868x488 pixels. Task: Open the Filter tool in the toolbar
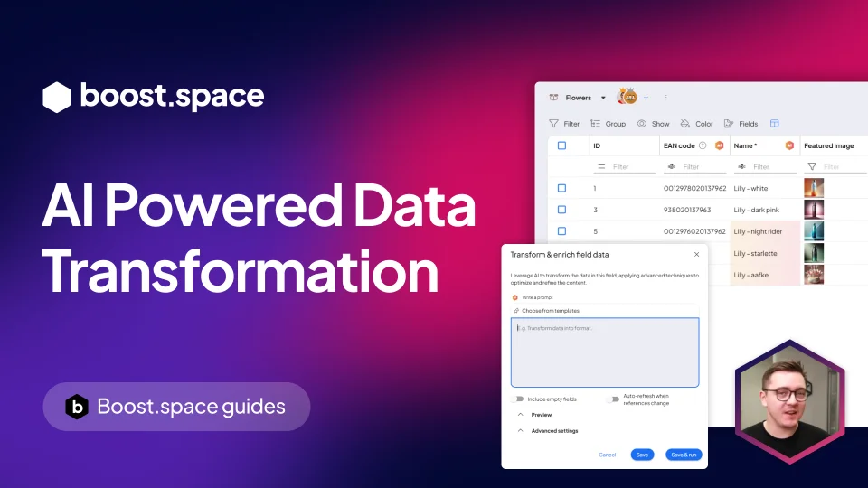[564, 124]
